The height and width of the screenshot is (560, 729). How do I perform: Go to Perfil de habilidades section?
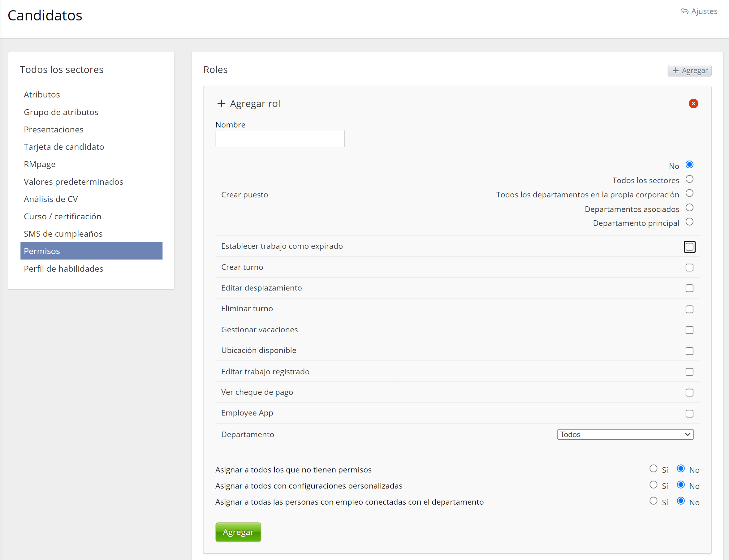tap(63, 269)
